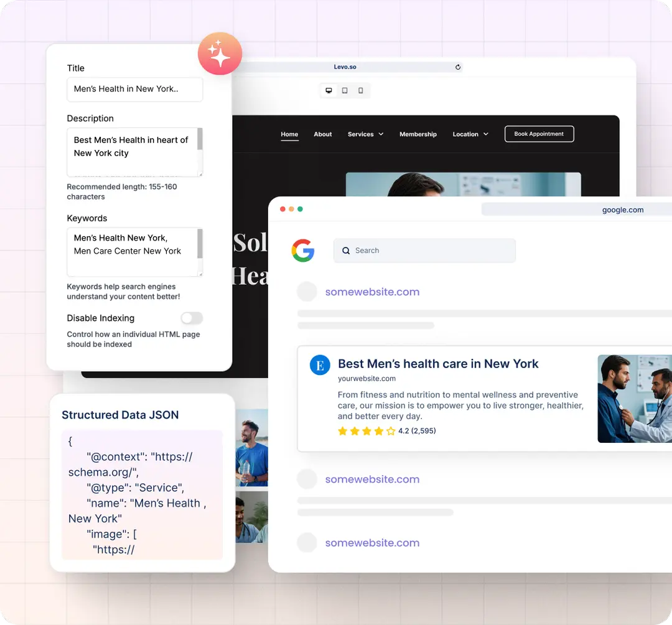Open the first somewebsite.com link
The width and height of the screenshot is (672, 625).
tap(372, 292)
